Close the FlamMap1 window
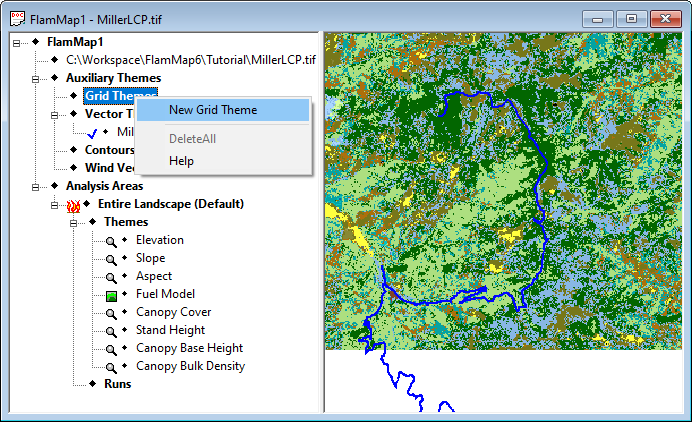This screenshot has height=422, width=692. [x=666, y=19]
